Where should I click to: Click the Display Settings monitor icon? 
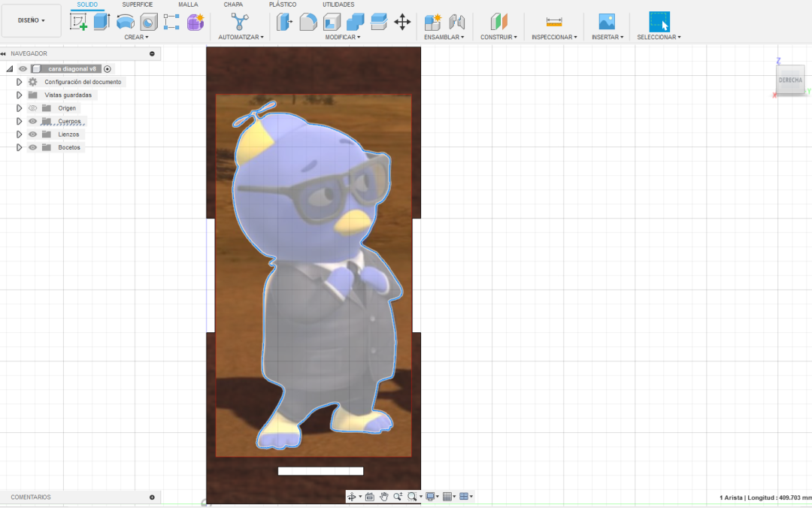pos(430,497)
